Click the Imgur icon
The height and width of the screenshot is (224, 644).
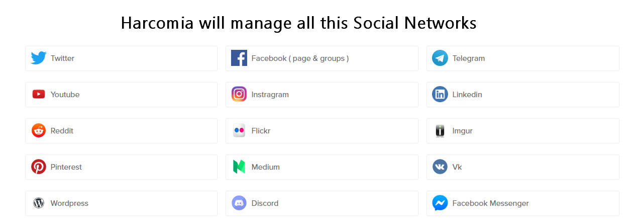(440, 131)
